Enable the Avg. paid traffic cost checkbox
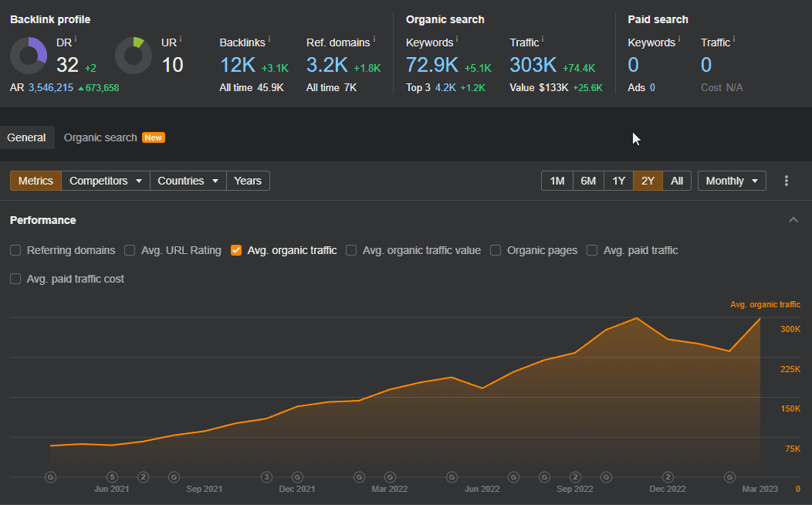 point(15,280)
